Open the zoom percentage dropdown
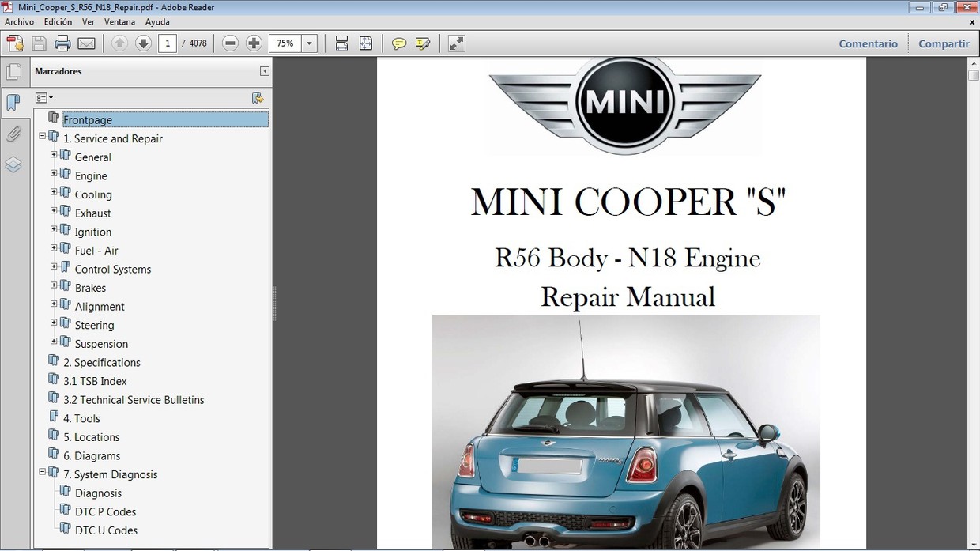 coord(309,43)
